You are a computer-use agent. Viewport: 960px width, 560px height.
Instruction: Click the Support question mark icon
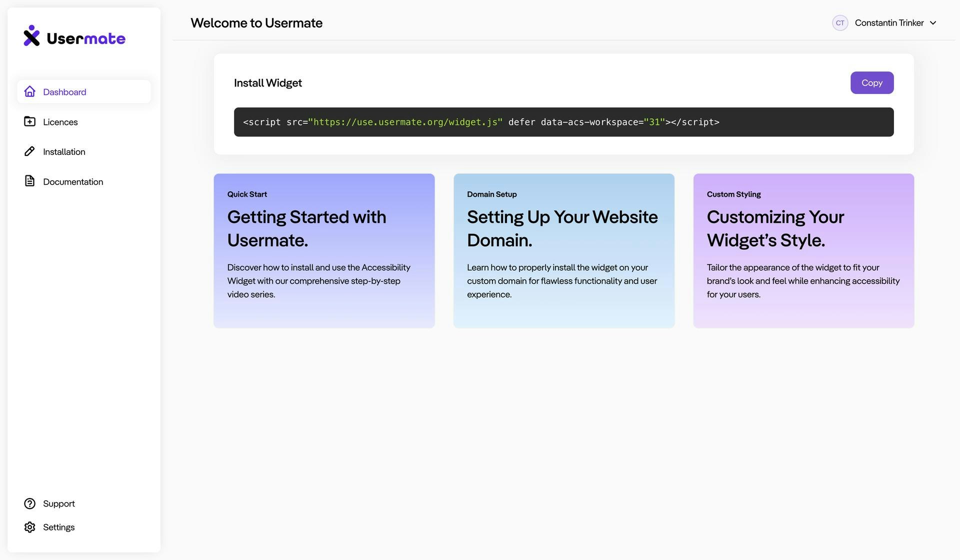[x=30, y=504]
